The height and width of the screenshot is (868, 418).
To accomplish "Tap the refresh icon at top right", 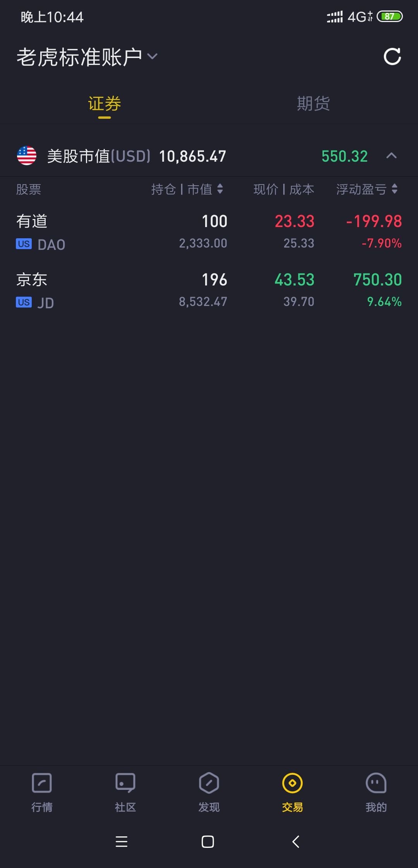I will pyautogui.click(x=392, y=57).
